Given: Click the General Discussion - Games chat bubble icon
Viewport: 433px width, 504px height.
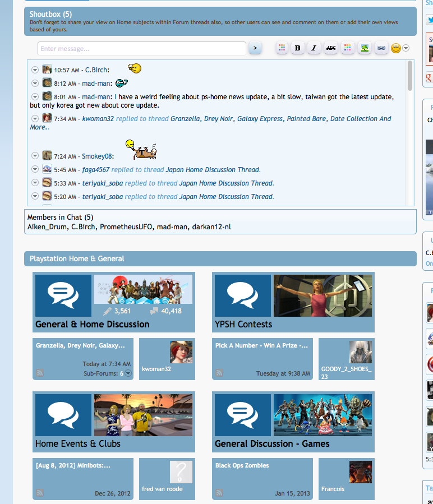Looking at the screenshot, I should (243, 415).
